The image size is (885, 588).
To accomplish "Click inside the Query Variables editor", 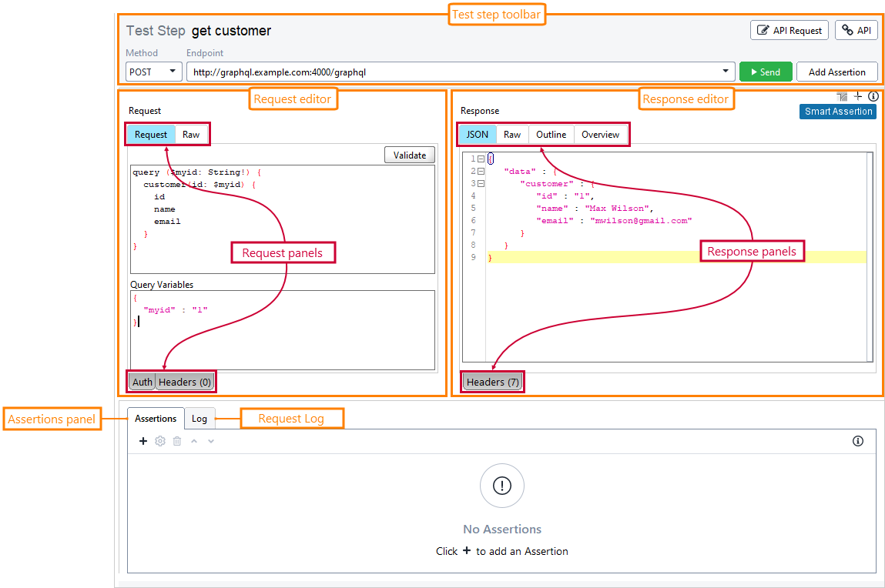I will pyautogui.click(x=282, y=330).
